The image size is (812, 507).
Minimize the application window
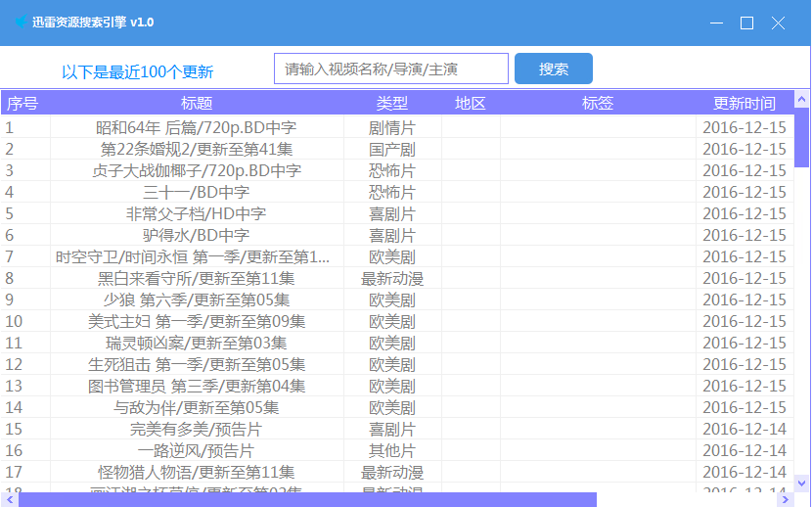click(717, 23)
